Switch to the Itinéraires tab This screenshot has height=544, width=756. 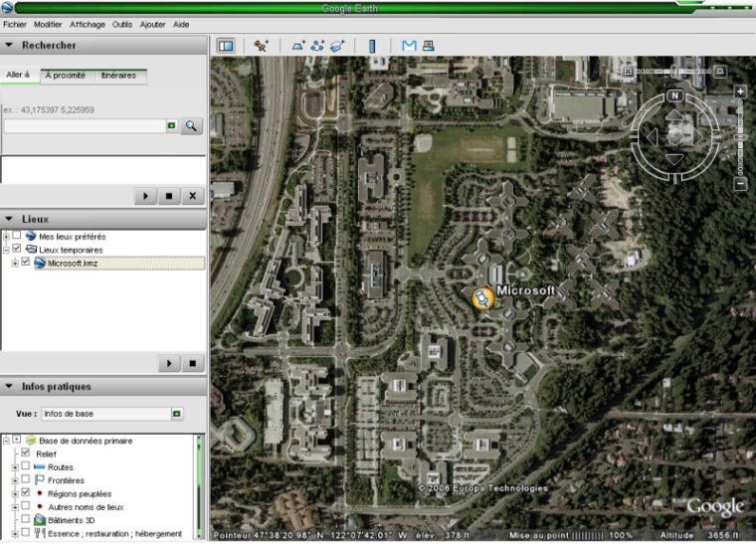(x=119, y=76)
